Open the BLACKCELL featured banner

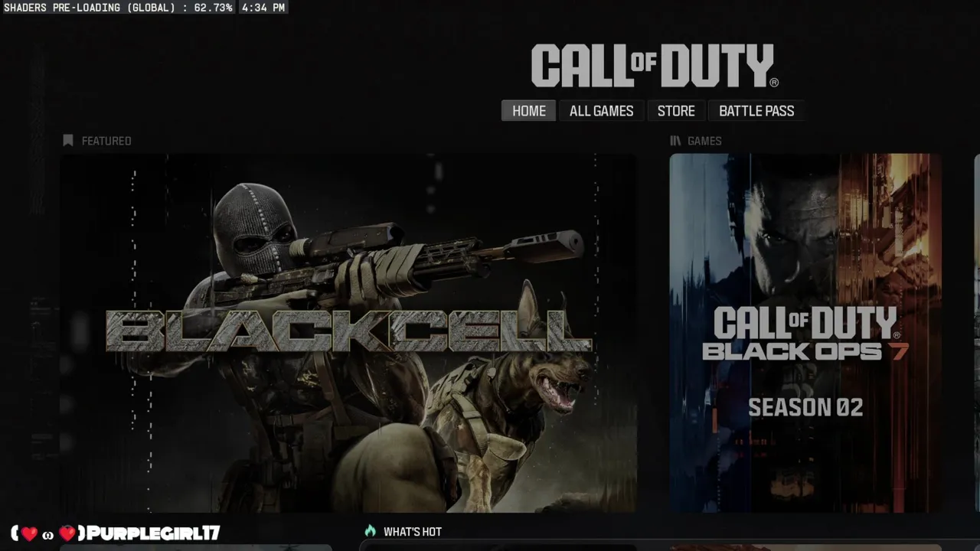(x=348, y=333)
